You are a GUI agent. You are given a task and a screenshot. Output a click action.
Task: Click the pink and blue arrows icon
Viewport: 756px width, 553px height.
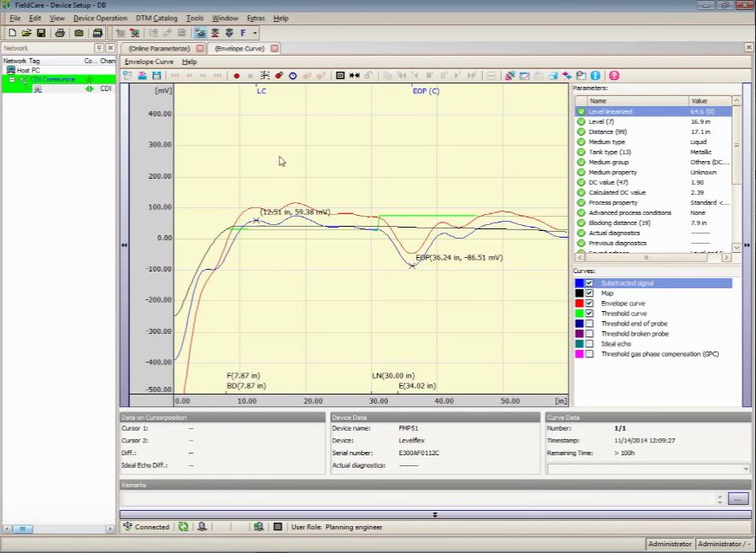click(567, 76)
